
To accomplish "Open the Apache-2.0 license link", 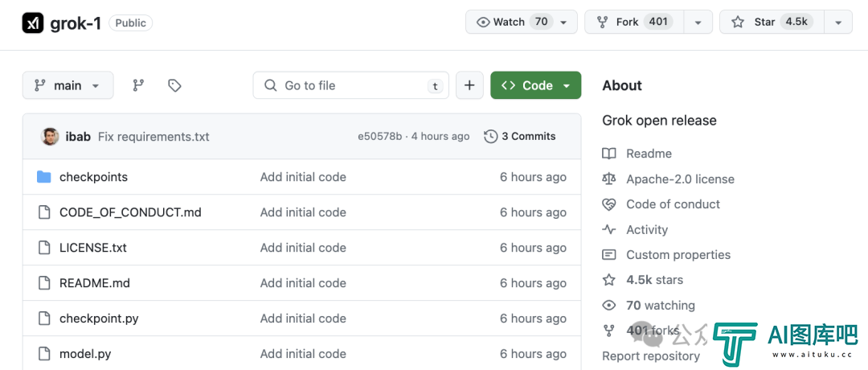I will 681,179.
